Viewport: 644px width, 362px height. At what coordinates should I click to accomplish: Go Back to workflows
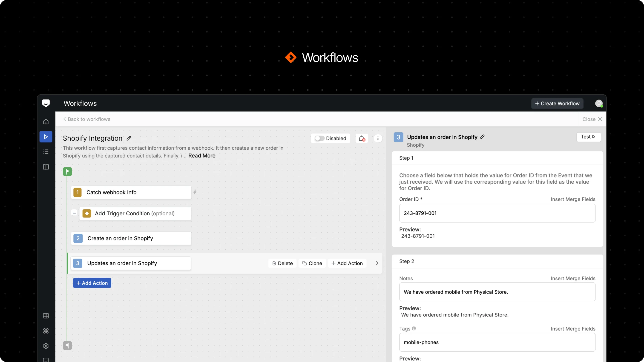pos(86,119)
